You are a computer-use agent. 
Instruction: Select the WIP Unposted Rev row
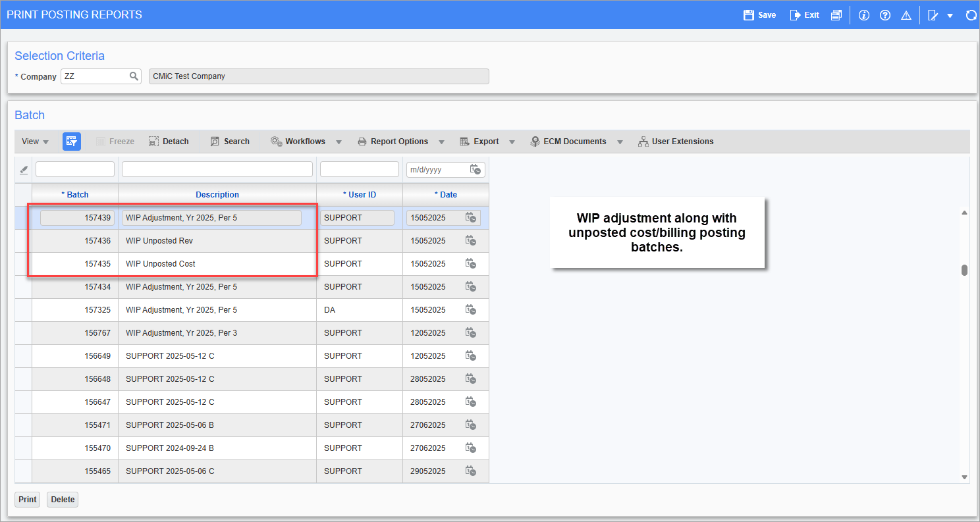point(252,241)
